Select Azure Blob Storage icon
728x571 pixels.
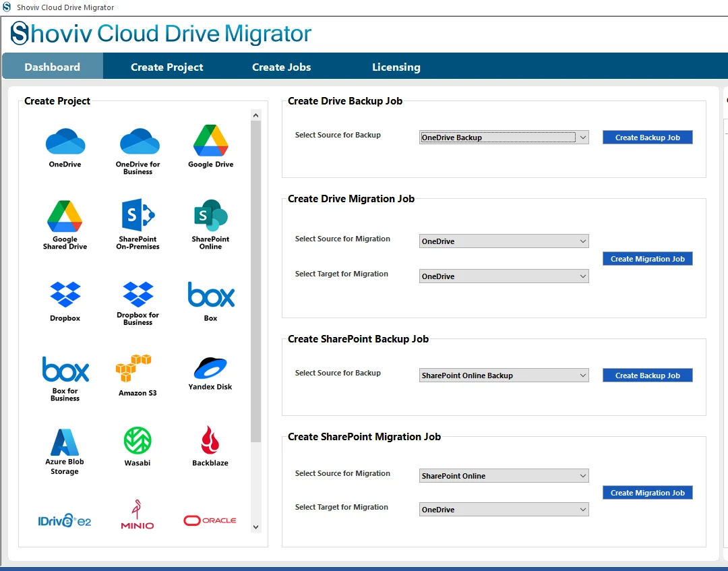coord(65,442)
